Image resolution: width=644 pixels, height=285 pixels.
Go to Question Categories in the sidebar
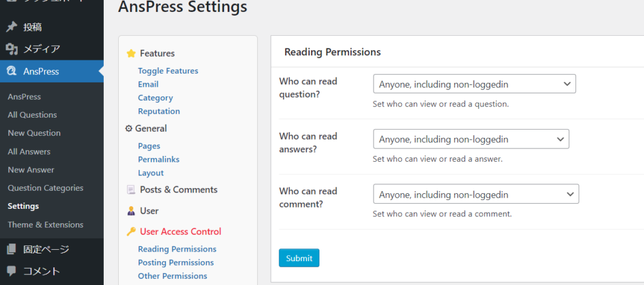click(x=45, y=188)
